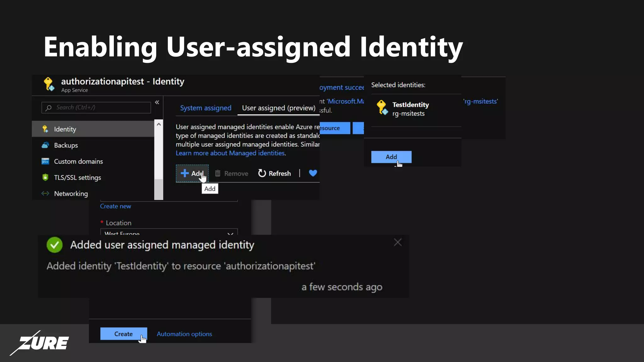Open the Automation options link

click(x=184, y=334)
